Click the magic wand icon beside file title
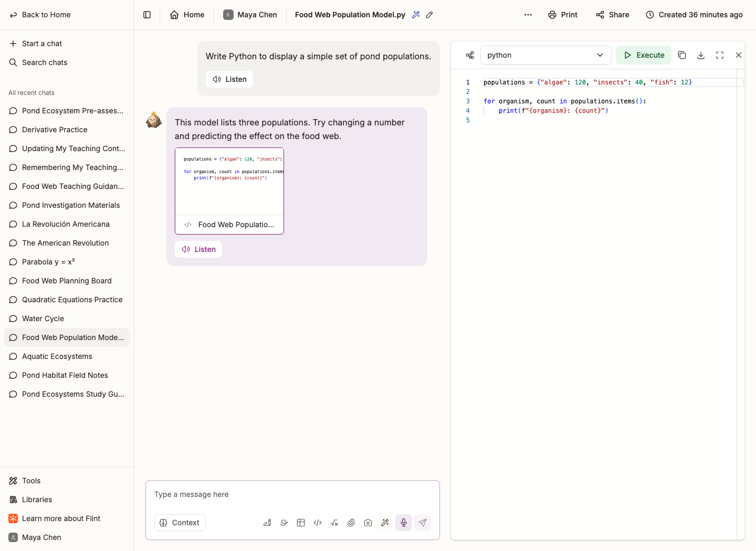This screenshot has height=551, width=756. coord(416,15)
